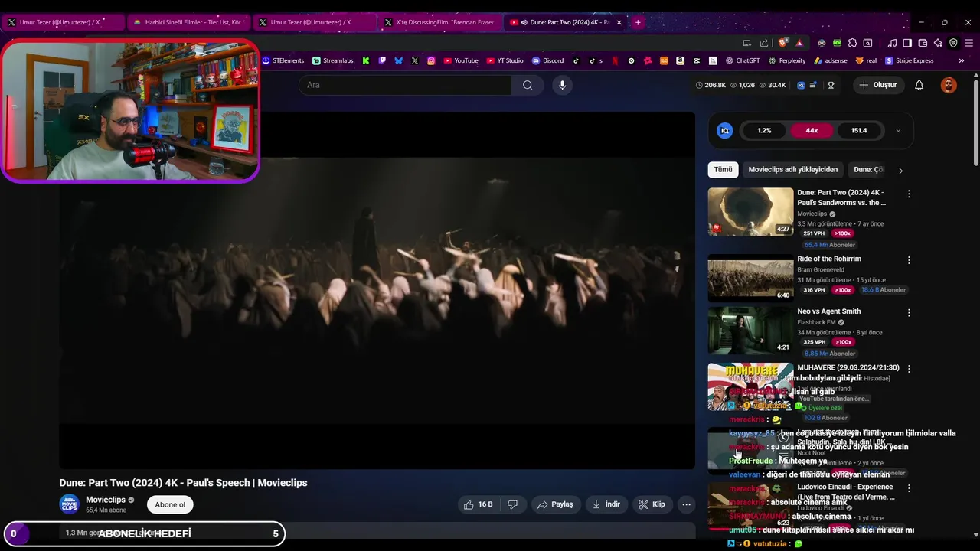Select the Dune chip in filters

click(x=868, y=170)
